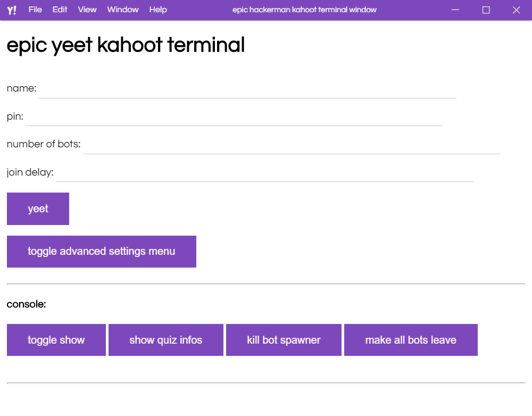The height and width of the screenshot is (416, 532).
Task: Click the 'epic yeet kahoot terminal' heading
Action: click(126, 45)
